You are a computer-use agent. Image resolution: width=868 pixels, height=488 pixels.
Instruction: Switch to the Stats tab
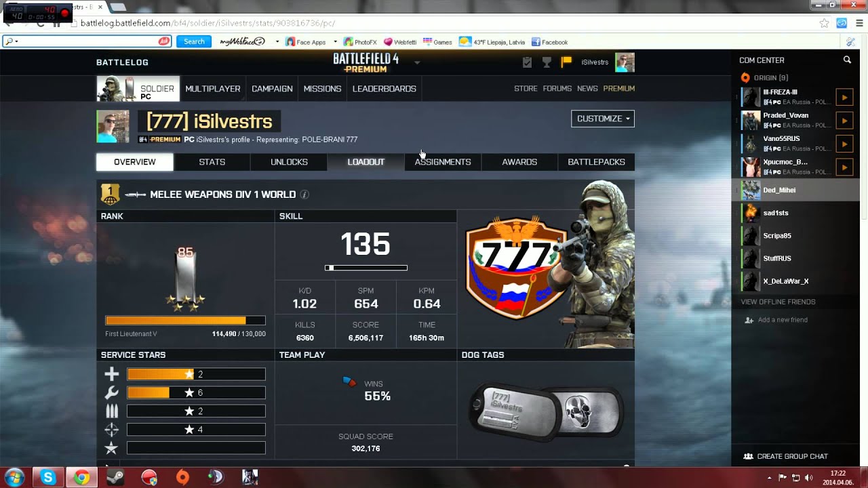tap(212, 162)
